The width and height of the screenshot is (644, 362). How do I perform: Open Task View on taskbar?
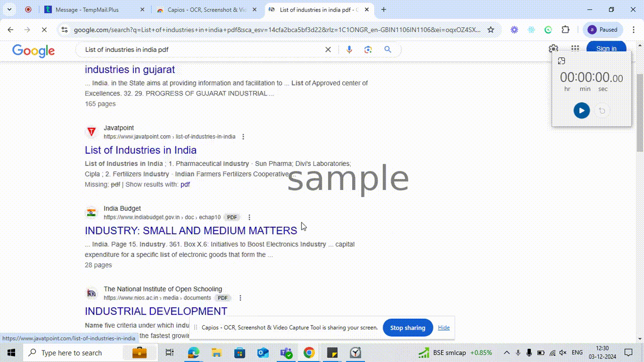(170, 353)
